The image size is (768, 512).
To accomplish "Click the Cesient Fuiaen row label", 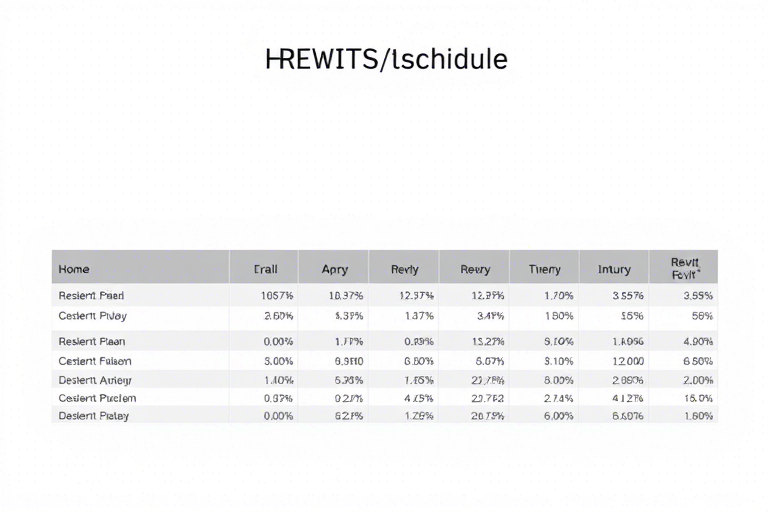I will coord(95,361).
